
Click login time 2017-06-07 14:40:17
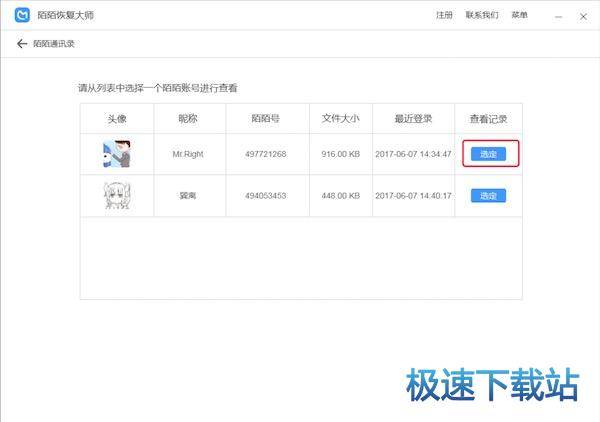[413, 196]
